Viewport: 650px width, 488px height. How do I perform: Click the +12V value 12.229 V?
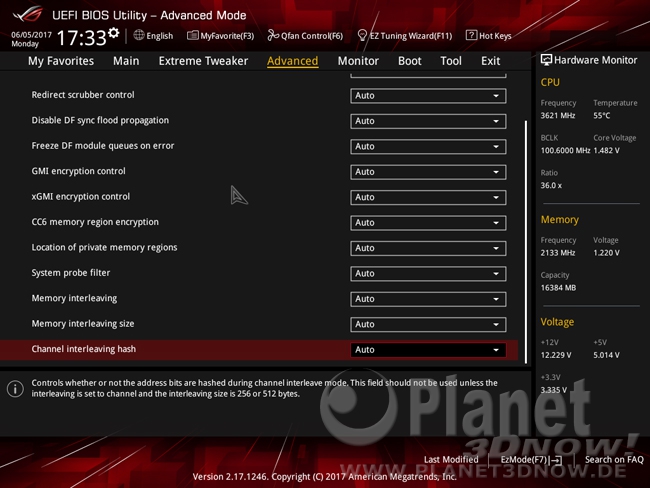(555, 355)
